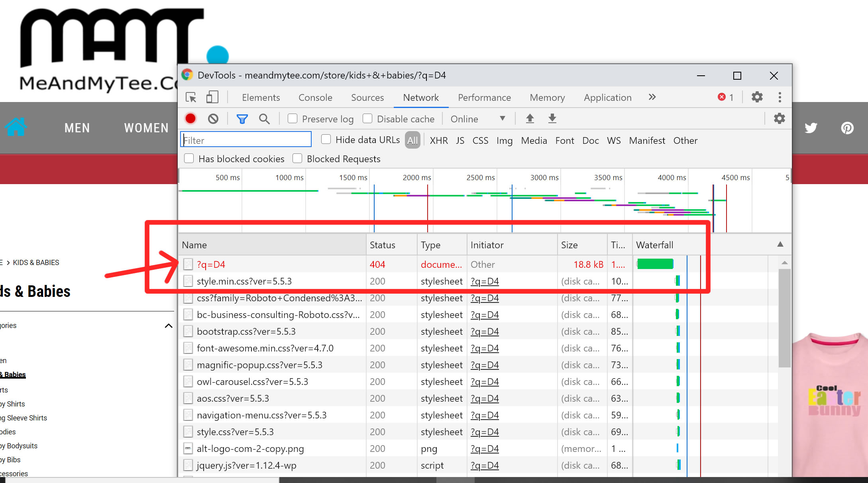Tick the Hide data URLs checkbox
The height and width of the screenshot is (483, 868).
point(326,139)
